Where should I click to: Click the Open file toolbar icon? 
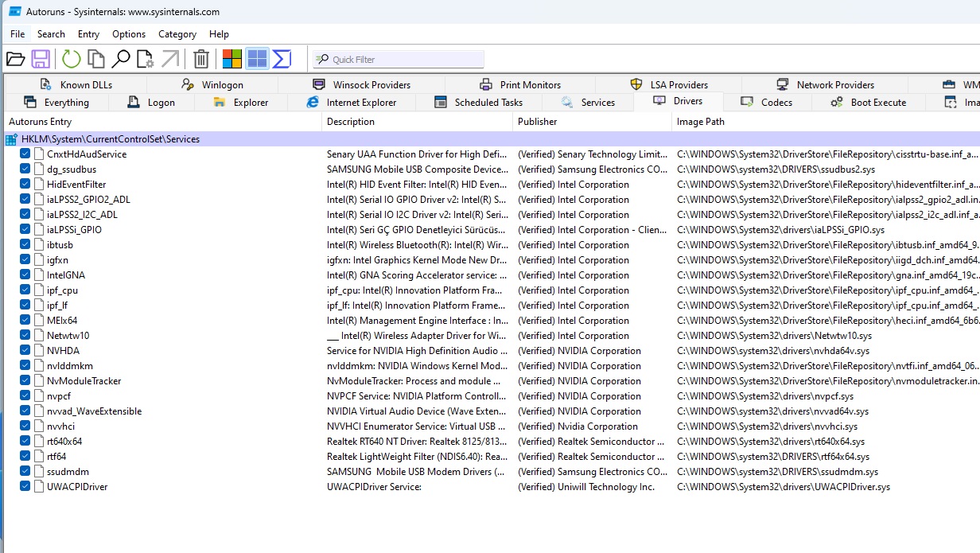[x=15, y=59]
